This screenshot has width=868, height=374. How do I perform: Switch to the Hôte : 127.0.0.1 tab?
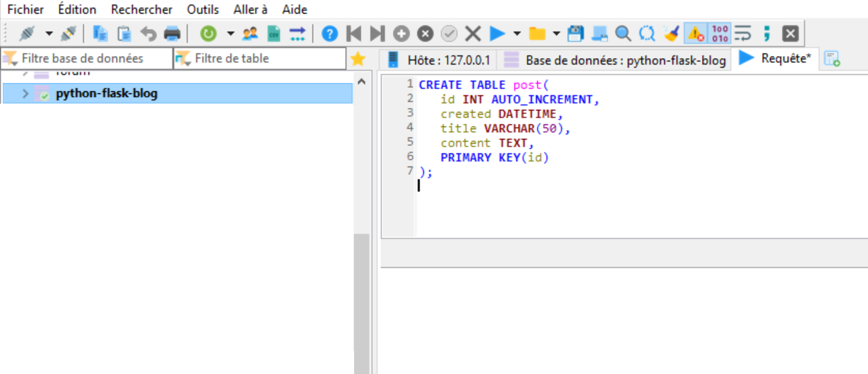[440, 60]
